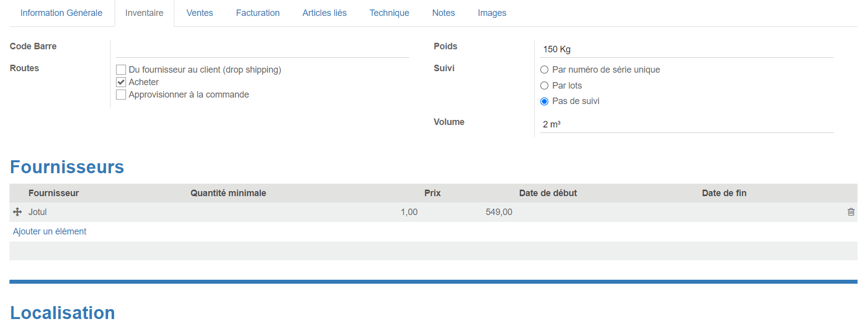The height and width of the screenshot is (330, 868).
Task: Click the drag handle icon beside Jotul
Action: click(x=17, y=212)
